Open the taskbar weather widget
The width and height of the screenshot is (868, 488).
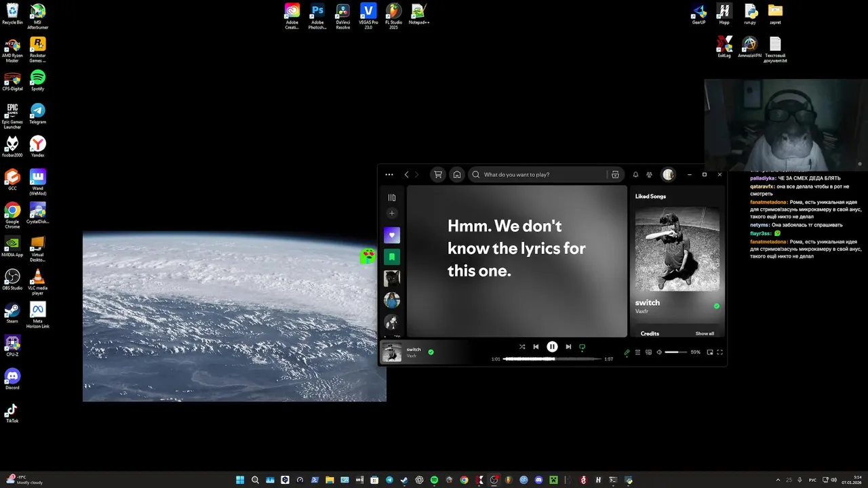point(24,480)
